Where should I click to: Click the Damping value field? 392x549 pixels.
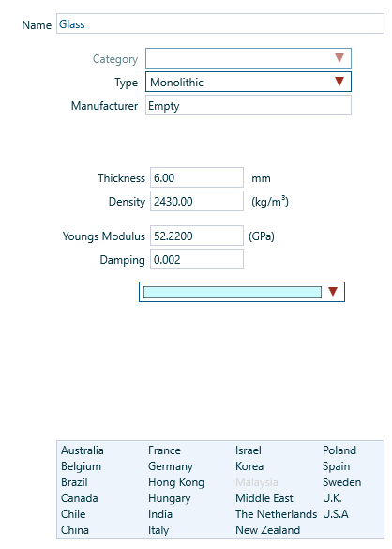click(197, 259)
